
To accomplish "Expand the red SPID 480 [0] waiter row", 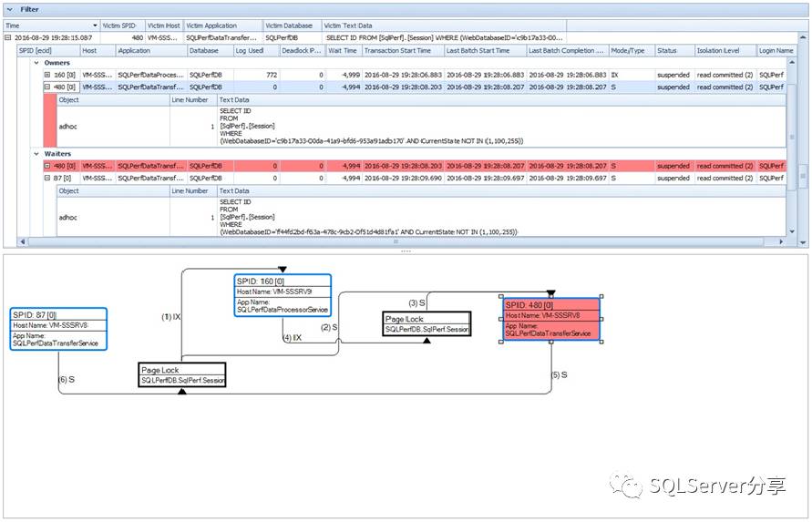I will point(47,166).
